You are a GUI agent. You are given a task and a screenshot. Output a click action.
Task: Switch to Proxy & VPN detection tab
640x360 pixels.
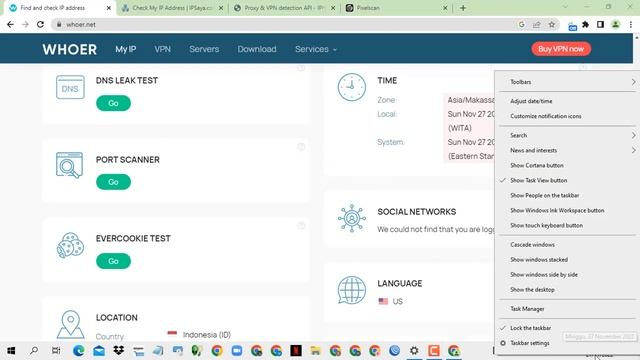pyautogui.click(x=284, y=8)
